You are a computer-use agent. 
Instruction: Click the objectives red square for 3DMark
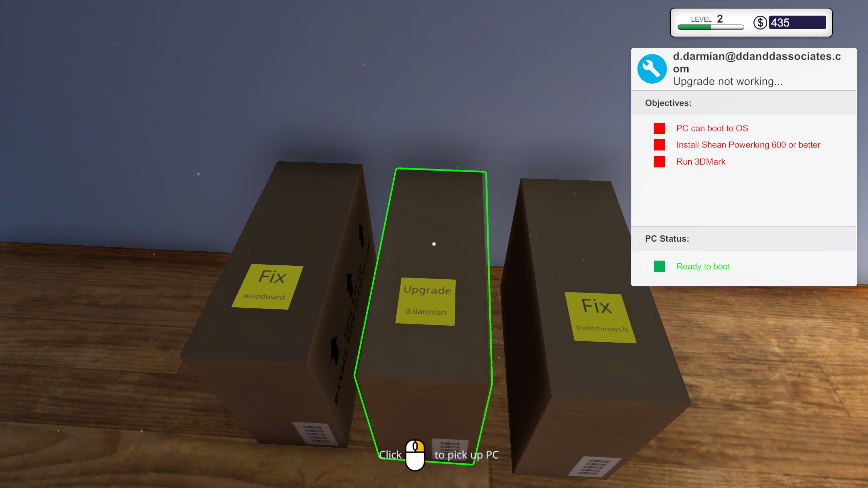[659, 161]
